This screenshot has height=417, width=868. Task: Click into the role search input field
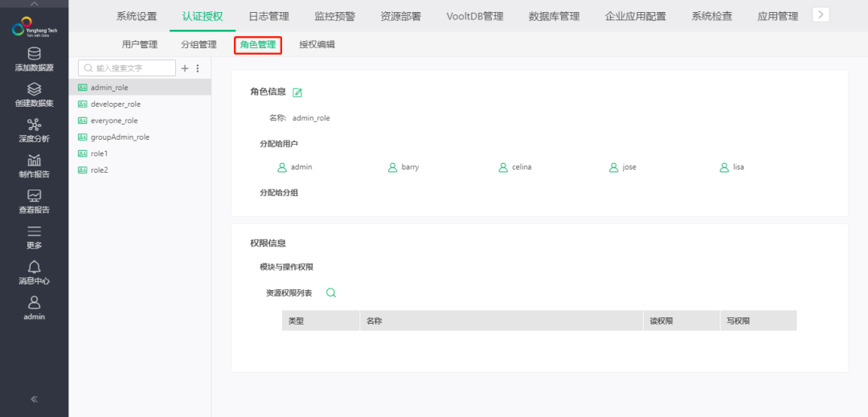tap(127, 68)
